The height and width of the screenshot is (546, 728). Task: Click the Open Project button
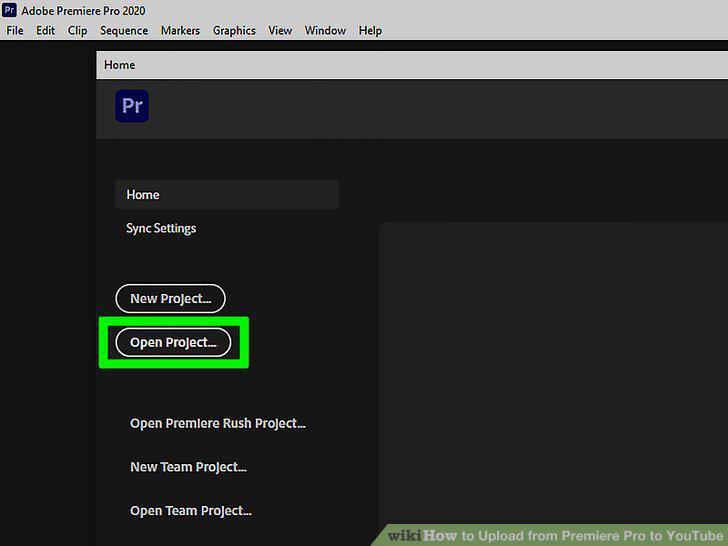(x=173, y=342)
